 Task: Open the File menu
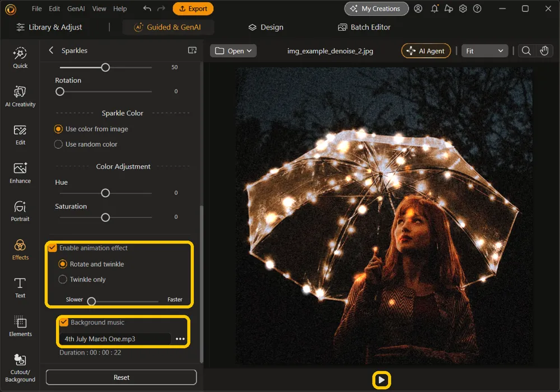pos(37,8)
